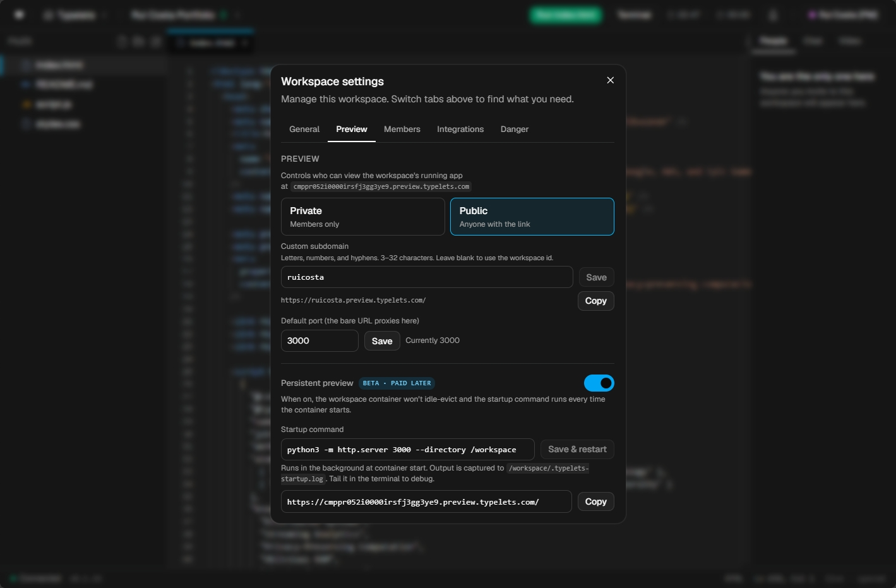The width and height of the screenshot is (896, 588).
Task: Toggle the Persistent preview switch
Action: (599, 383)
